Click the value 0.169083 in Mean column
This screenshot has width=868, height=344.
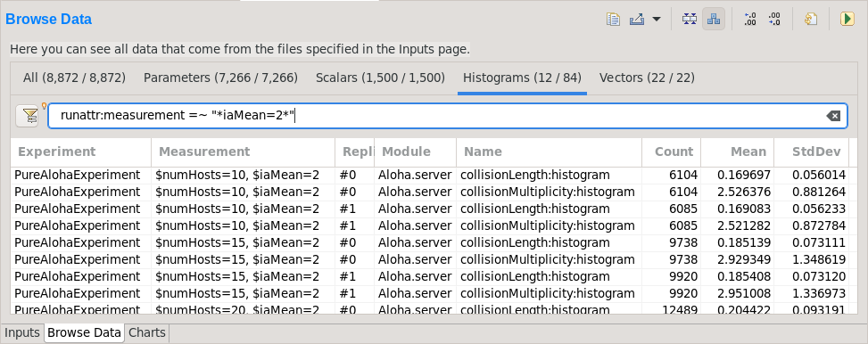click(744, 209)
